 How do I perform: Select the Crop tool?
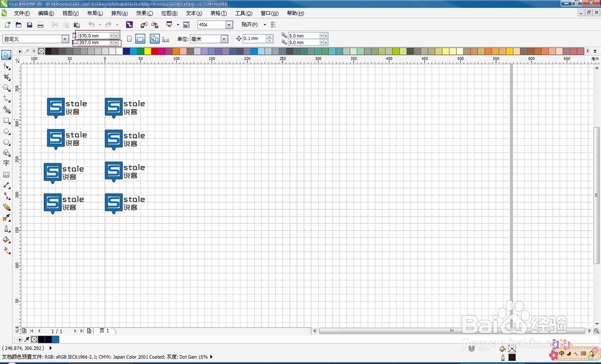coord(6,77)
